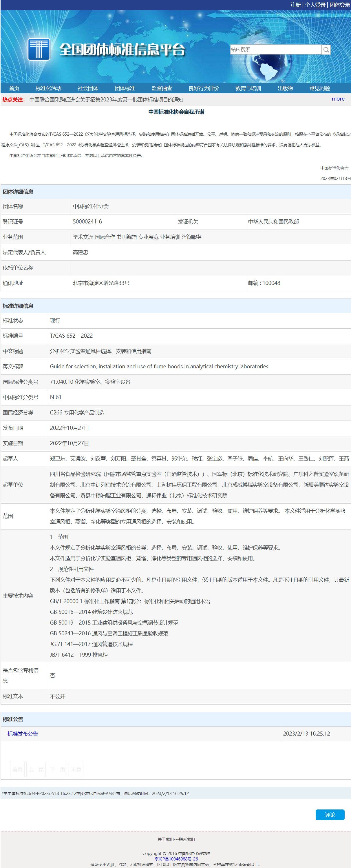The height and width of the screenshot is (868, 351).
Task: Click the 实施日期 row's date 2022年10月27日
Action: (x=70, y=443)
